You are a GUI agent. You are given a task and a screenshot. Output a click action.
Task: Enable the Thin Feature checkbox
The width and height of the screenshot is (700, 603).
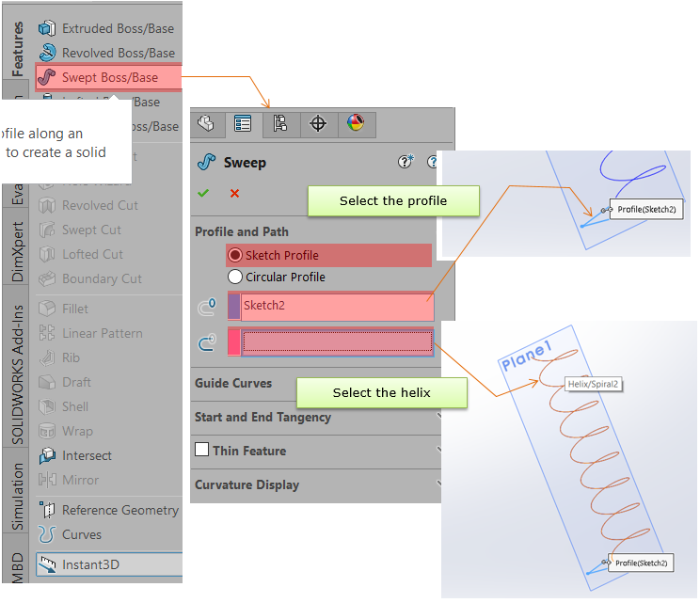(x=201, y=449)
